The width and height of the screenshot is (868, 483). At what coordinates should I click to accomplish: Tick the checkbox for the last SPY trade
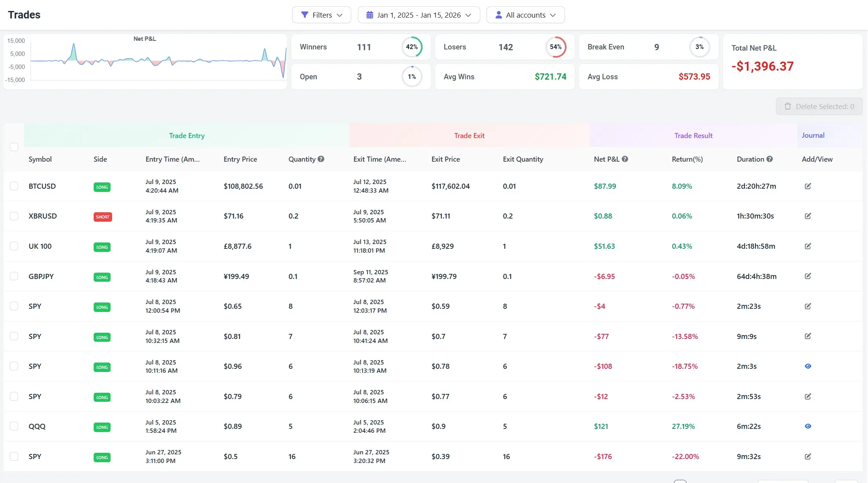click(14, 456)
